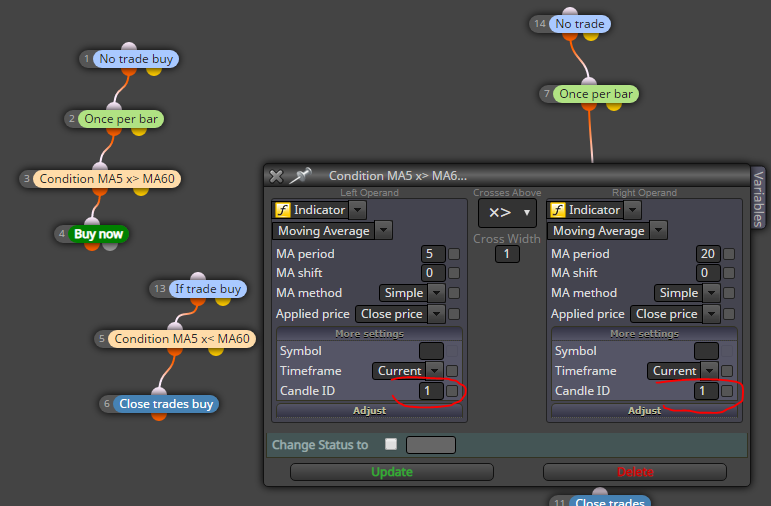Click Right Operand Adjust button
771x506 pixels.
(644, 411)
